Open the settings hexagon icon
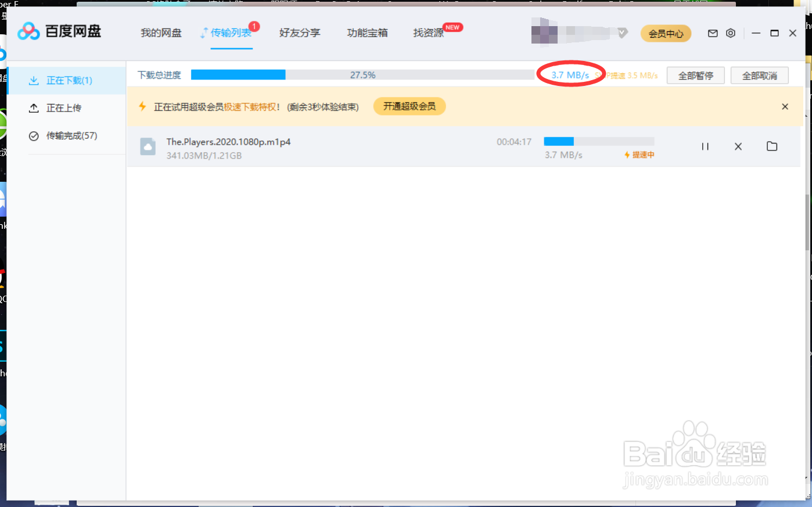The image size is (812, 507). point(731,33)
